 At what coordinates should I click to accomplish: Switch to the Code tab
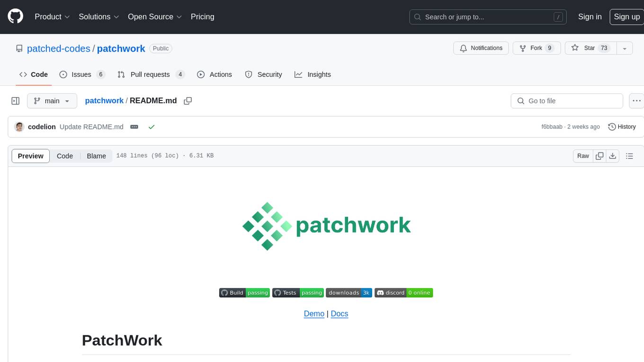pos(34,74)
